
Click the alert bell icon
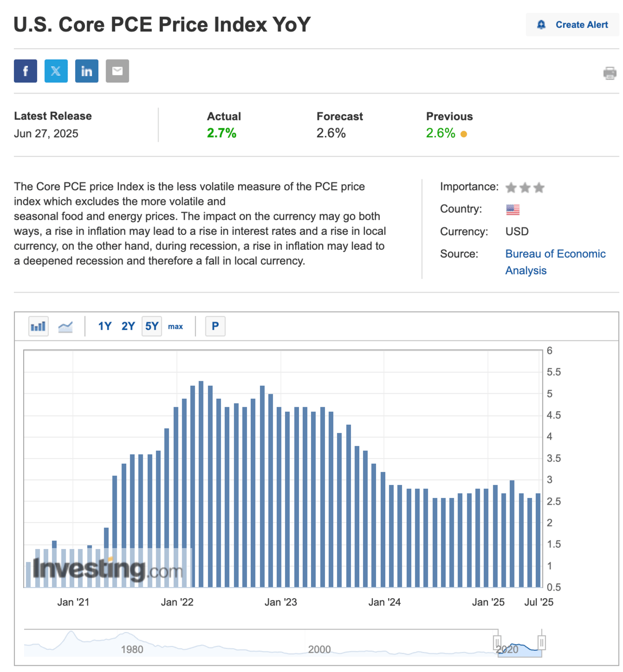[x=541, y=25]
